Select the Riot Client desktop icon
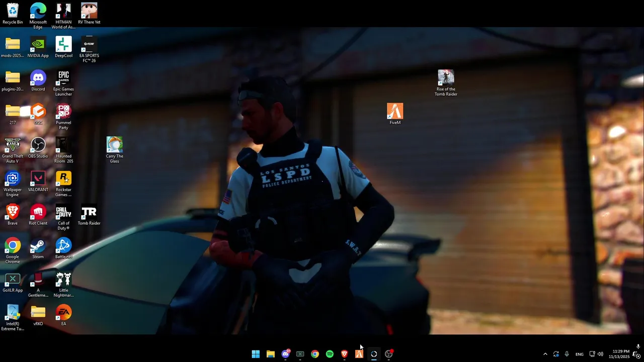Screen dimensions: 644x362 pyautogui.click(x=38, y=215)
